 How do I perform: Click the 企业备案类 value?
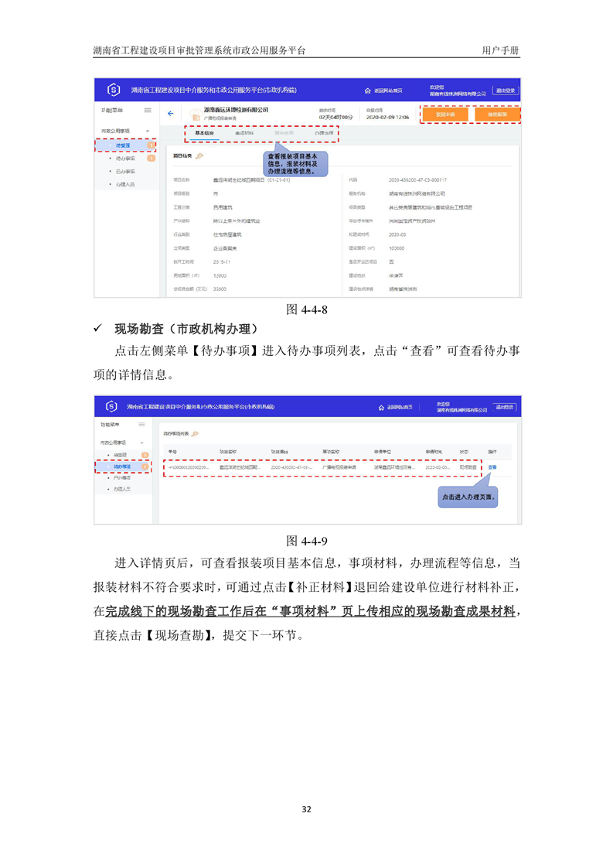[x=225, y=248]
